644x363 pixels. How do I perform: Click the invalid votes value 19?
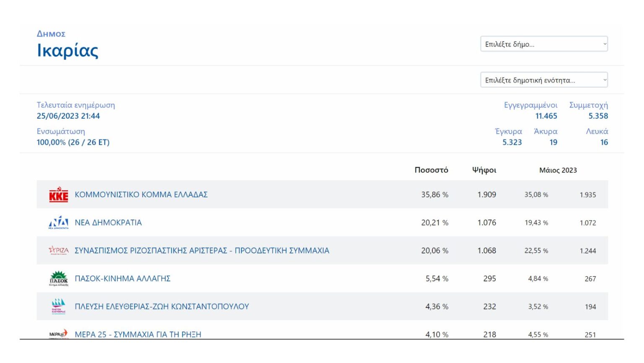point(553,142)
